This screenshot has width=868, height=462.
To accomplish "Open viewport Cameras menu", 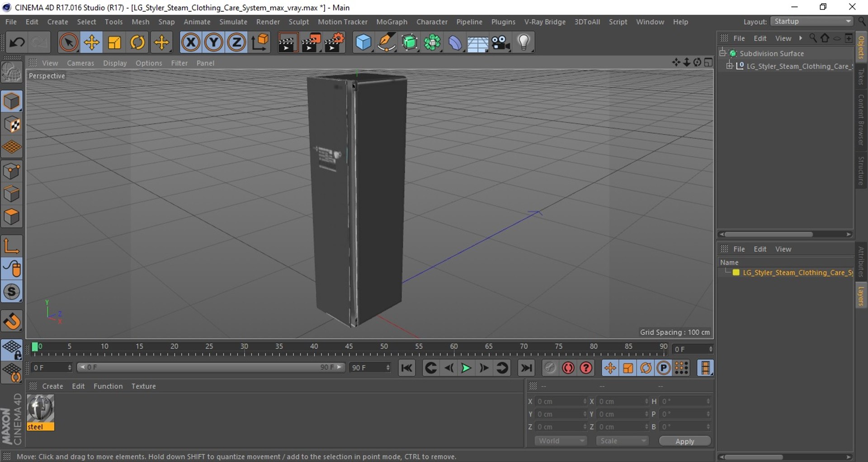I will [80, 63].
